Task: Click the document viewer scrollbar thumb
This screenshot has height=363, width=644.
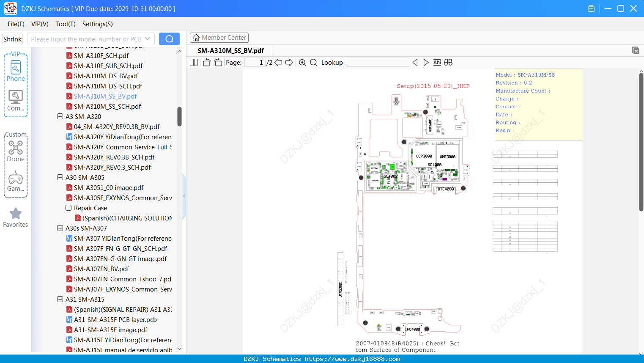Action: coord(641,142)
